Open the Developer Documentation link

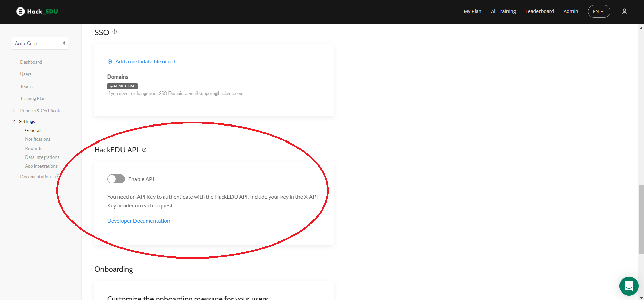[x=139, y=221]
